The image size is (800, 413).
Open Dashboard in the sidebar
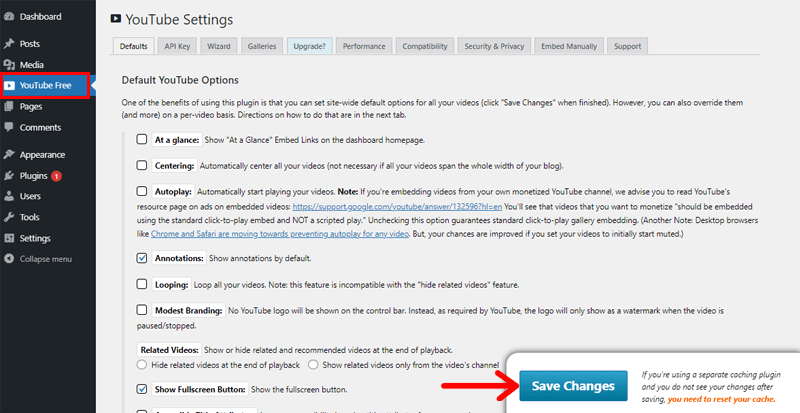[x=40, y=16]
